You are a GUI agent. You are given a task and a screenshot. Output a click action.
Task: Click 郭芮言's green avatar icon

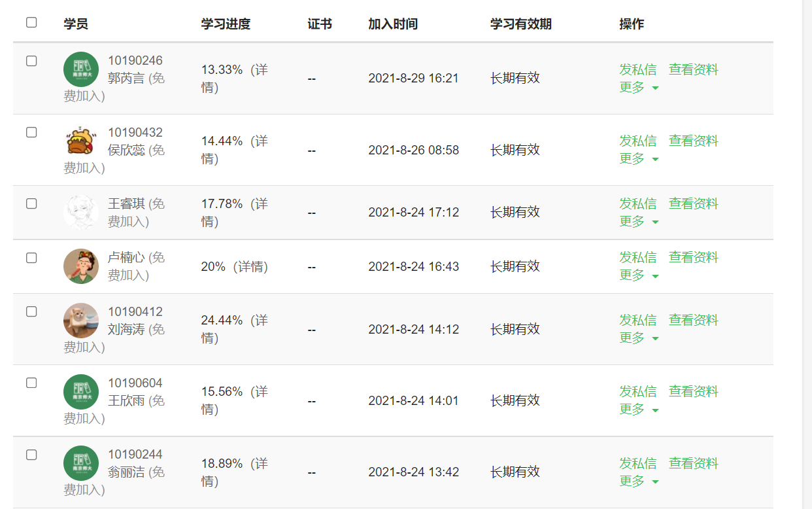81,69
